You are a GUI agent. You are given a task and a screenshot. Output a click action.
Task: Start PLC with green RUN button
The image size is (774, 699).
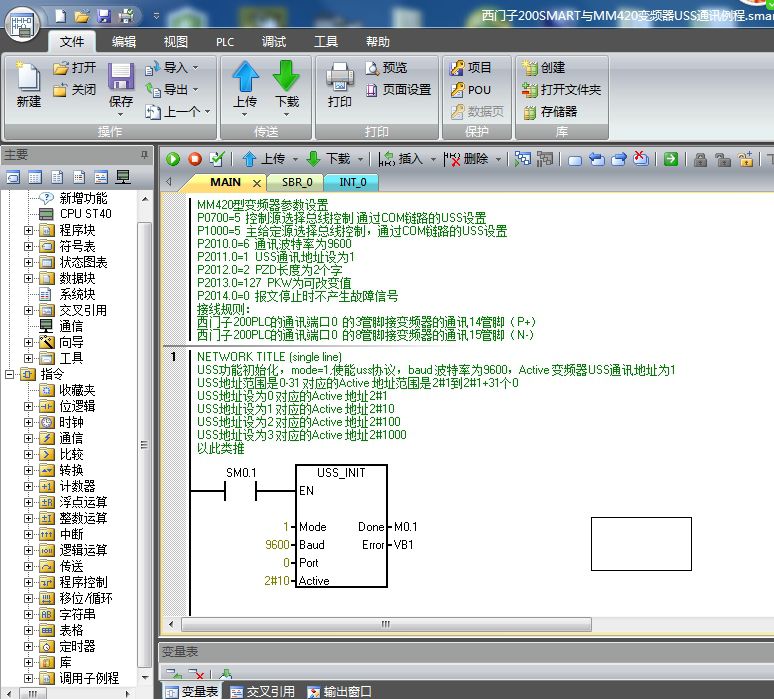[173, 159]
